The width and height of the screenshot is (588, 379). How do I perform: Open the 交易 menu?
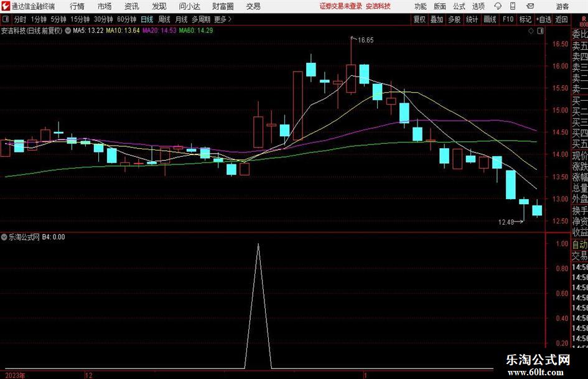click(253, 6)
